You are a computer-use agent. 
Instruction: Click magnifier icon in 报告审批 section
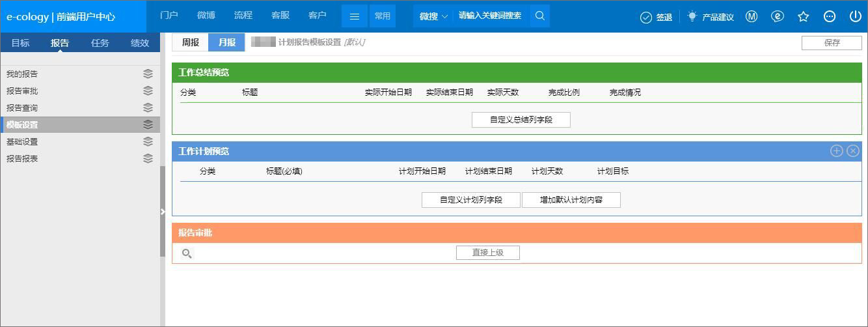pyautogui.click(x=187, y=253)
